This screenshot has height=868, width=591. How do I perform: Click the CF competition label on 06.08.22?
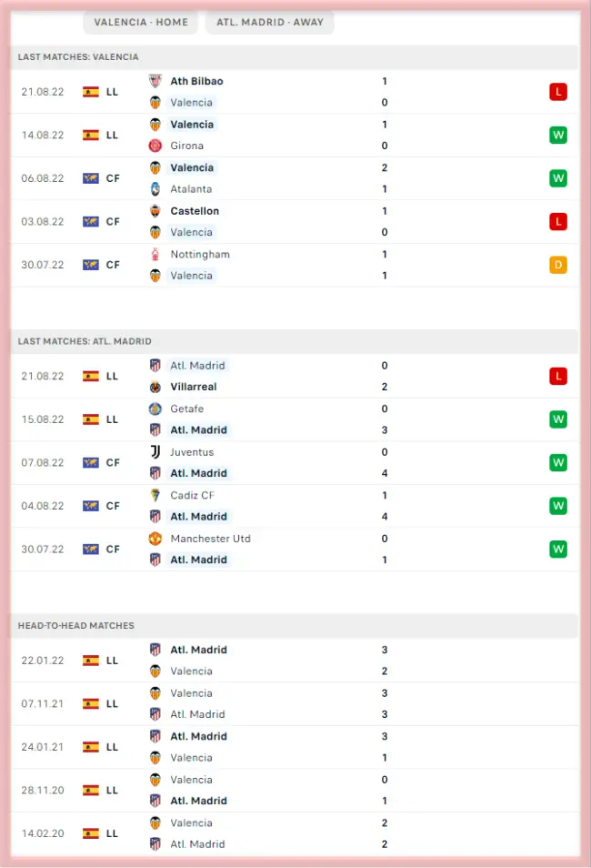click(x=113, y=178)
